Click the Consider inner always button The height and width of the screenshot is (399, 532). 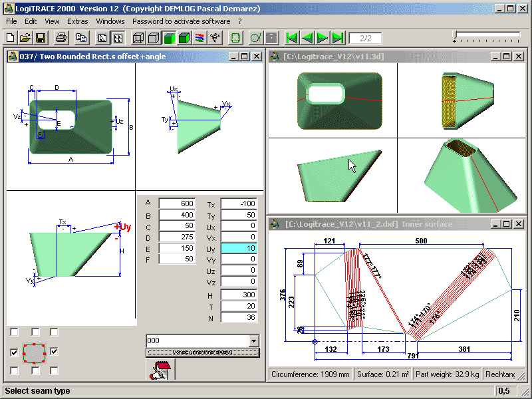point(203,352)
